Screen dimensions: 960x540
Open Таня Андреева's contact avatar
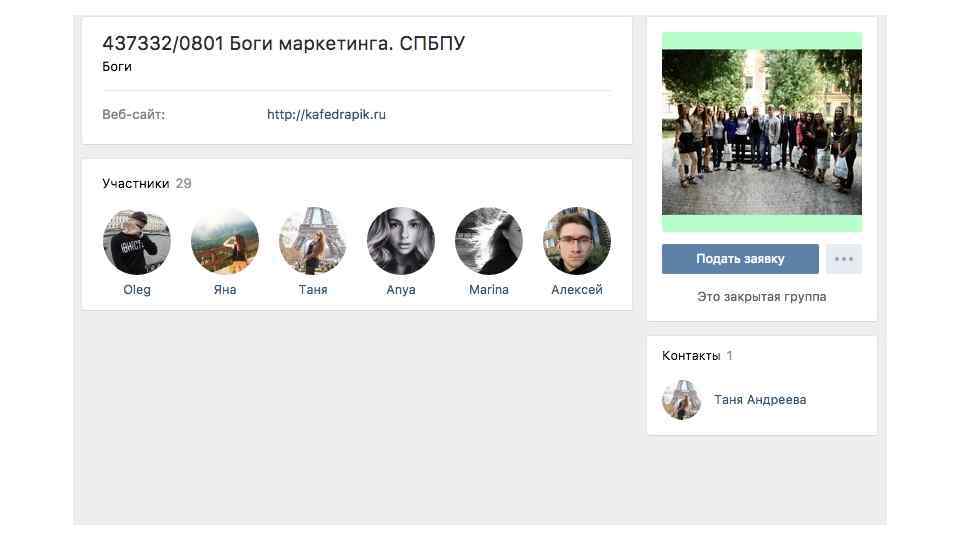[x=681, y=400]
